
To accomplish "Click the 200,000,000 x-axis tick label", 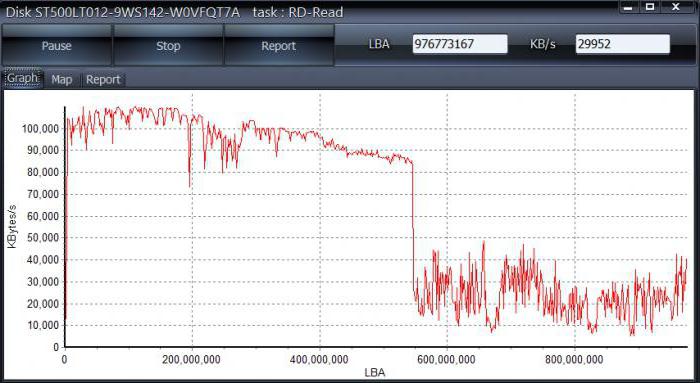I will point(191,359).
